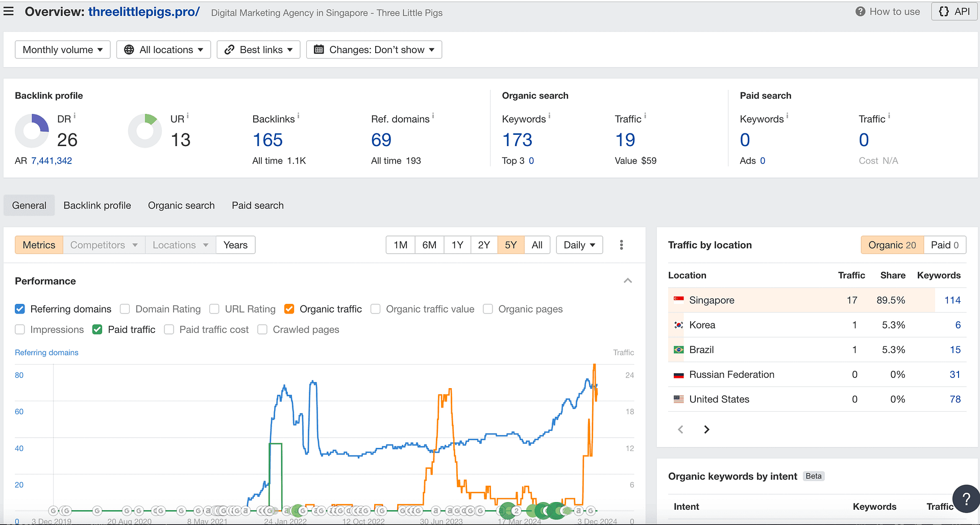The image size is (980, 525).
Task: Open the hamburger menu icon
Action: coord(9,11)
